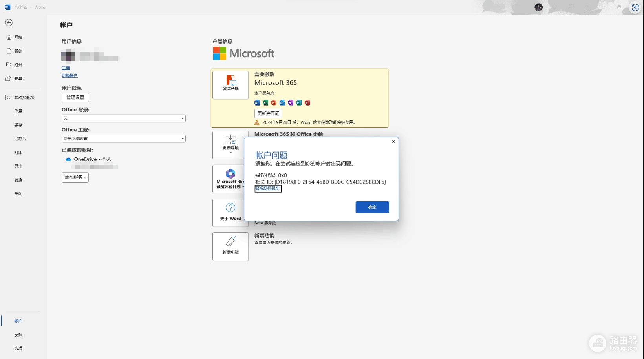The image size is (644, 359).
Task: Open the 开始 home page
Action: coord(18,37)
